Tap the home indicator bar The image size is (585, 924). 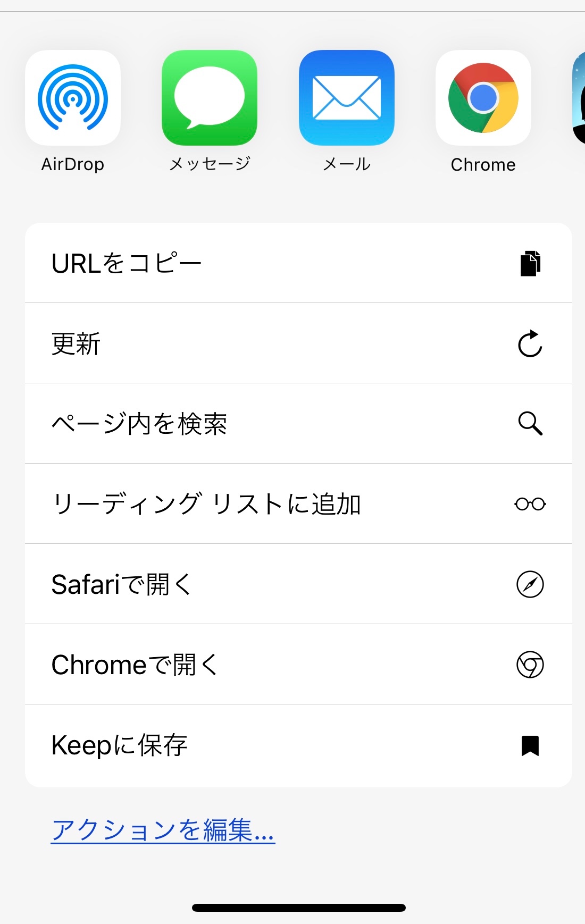(x=299, y=908)
